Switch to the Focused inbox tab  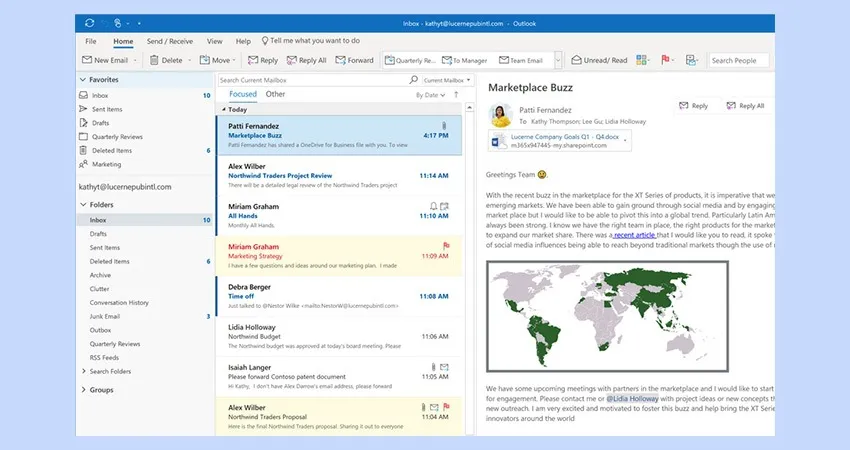click(243, 94)
